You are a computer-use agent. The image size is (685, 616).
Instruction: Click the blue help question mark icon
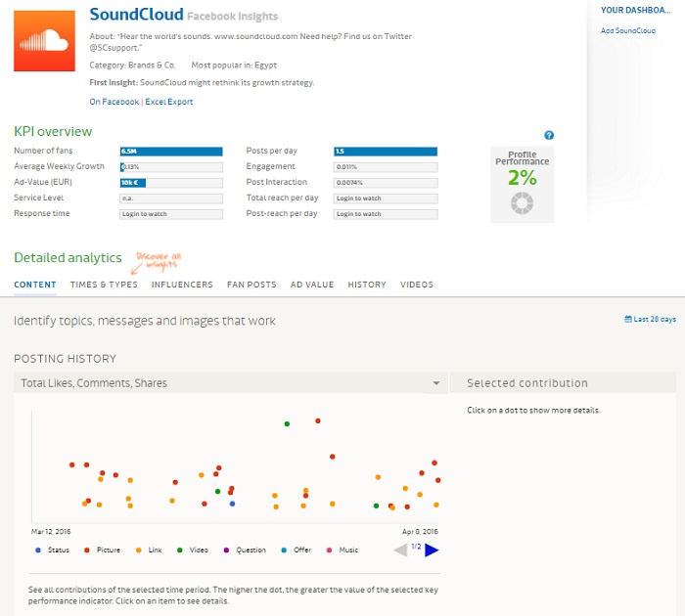tap(549, 135)
